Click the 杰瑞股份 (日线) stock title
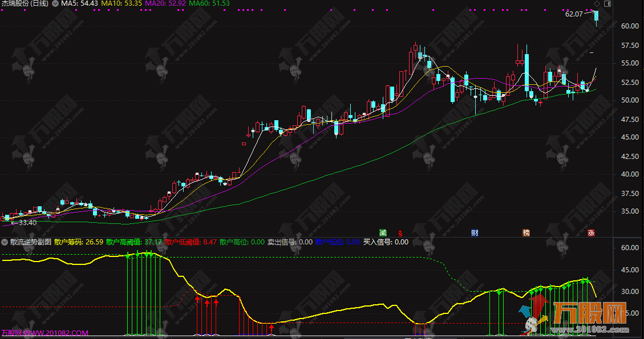 coord(24,3)
